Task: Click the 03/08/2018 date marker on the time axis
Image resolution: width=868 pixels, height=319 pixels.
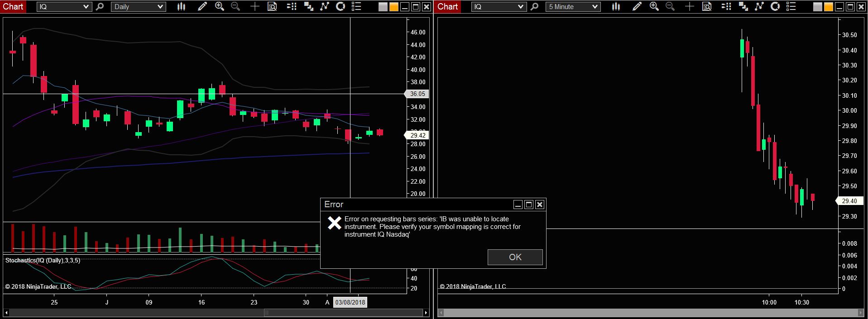Action: point(350,302)
